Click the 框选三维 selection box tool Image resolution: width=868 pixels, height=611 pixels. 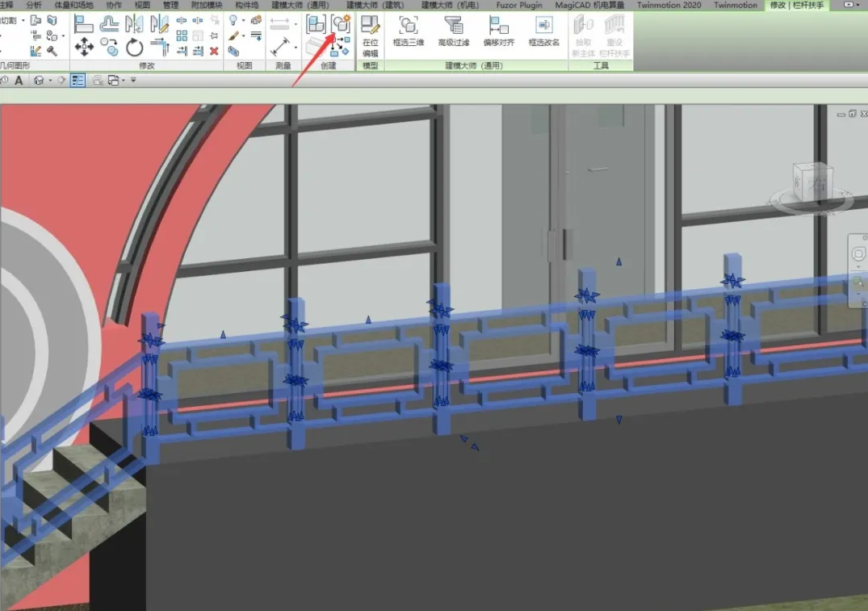coord(409,31)
